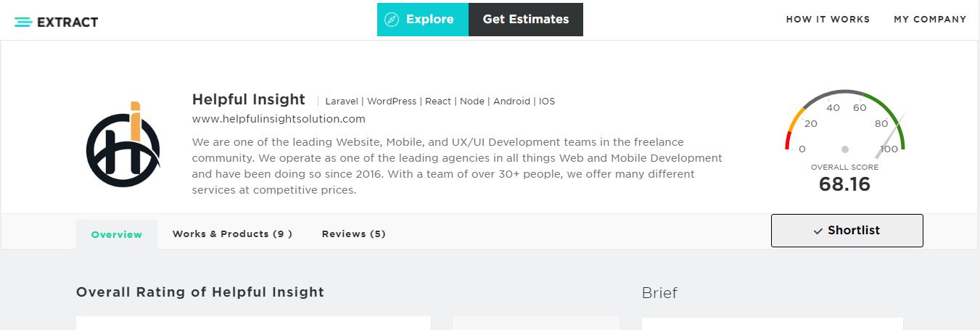This screenshot has width=980, height=330.
Task: Click the WordPress technology tag
Action: click(x=392, y=102)
